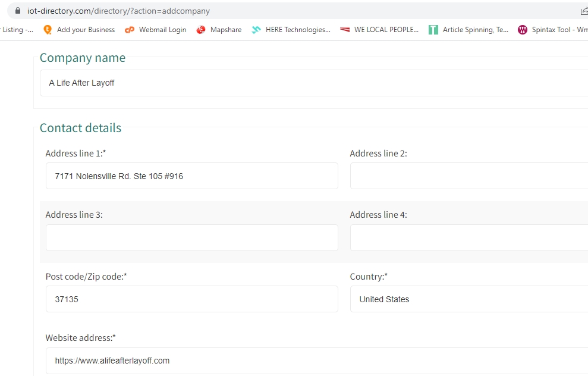Click the share icon in address bar
Viewport: 588px width, 376px height.
tap(583, 11)
